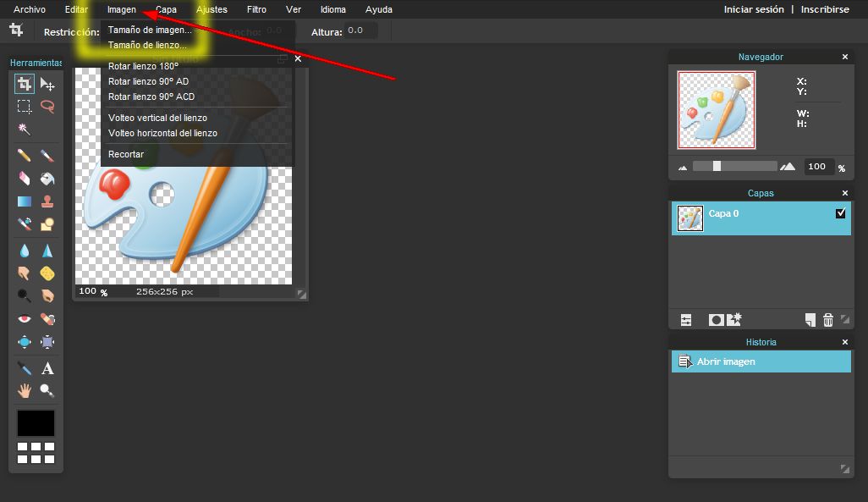This screenshot has height=502, width=868.
Task: Select the Sharpen cone tool
Action: point(47,251)
